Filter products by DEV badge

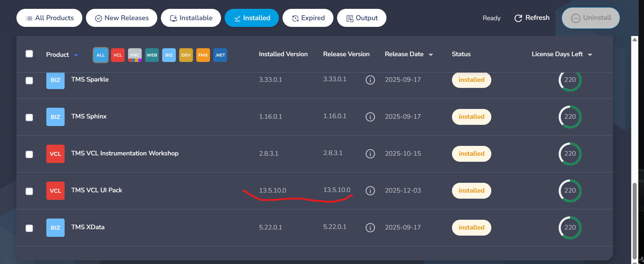186,55
